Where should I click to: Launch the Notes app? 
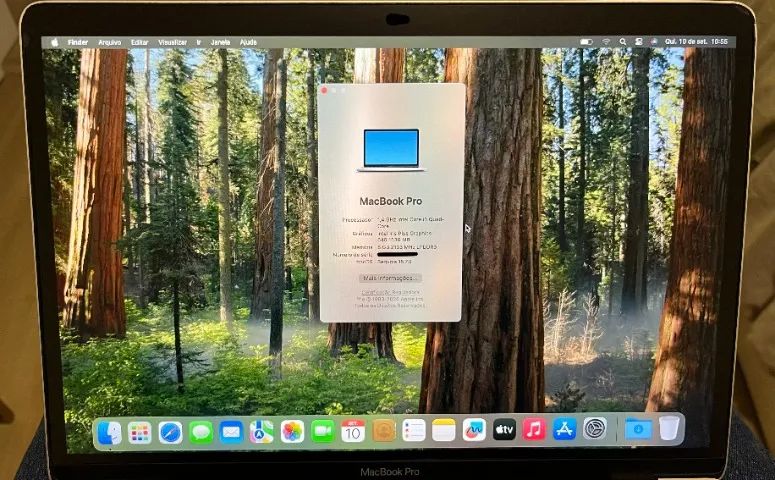click(x=444, y=430)
